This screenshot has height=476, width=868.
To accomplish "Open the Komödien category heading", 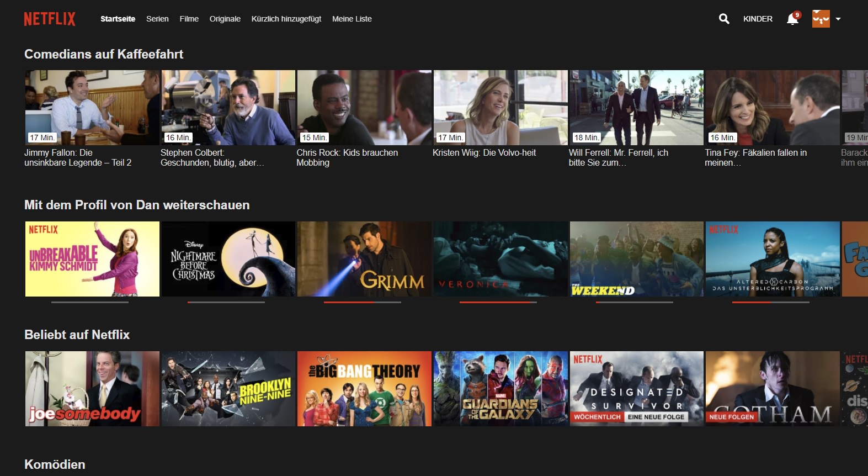I will pyautogui.click(x=55, y=464).
